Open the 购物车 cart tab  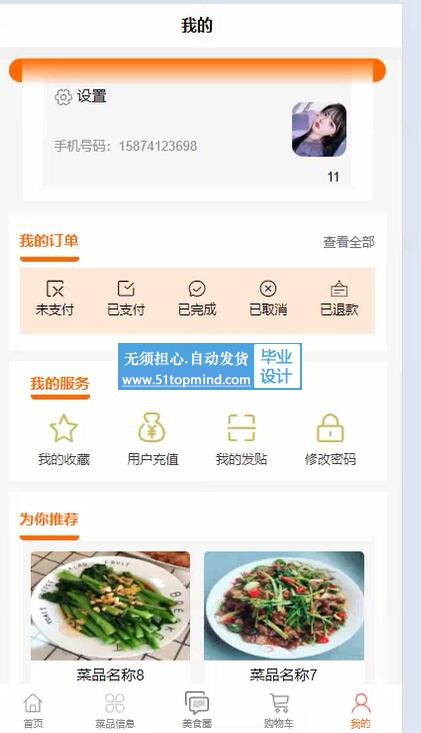[279, 711]
